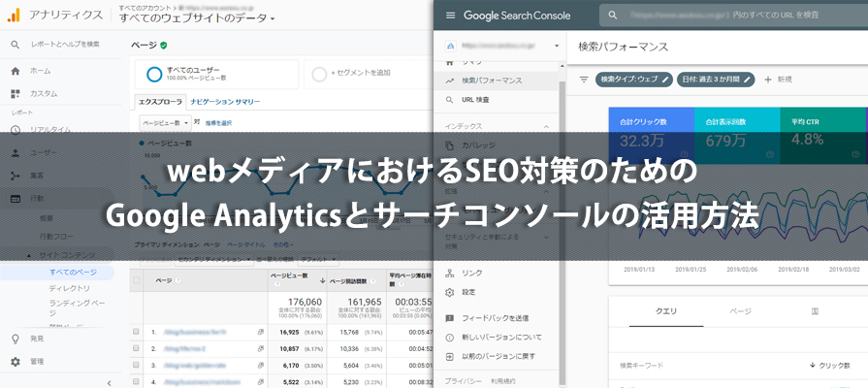Tick the checkbox for row 2

(136, 348)
